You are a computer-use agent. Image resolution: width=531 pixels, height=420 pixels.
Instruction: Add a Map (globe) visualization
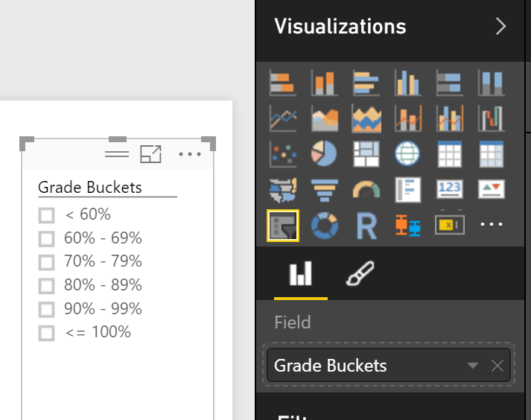point(407,154)
